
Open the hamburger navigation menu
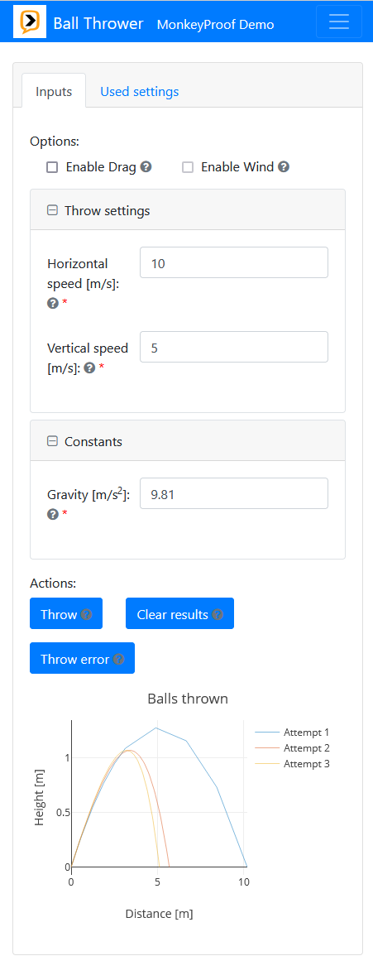338,22
